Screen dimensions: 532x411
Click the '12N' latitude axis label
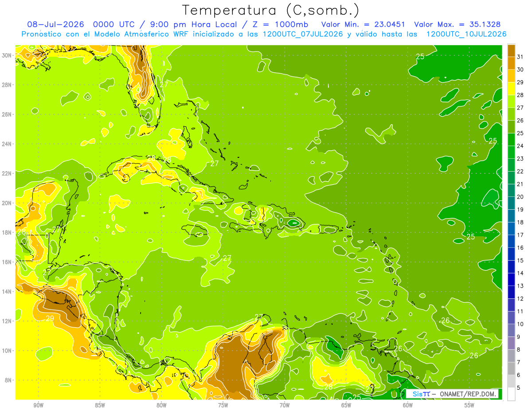point(7,321)
